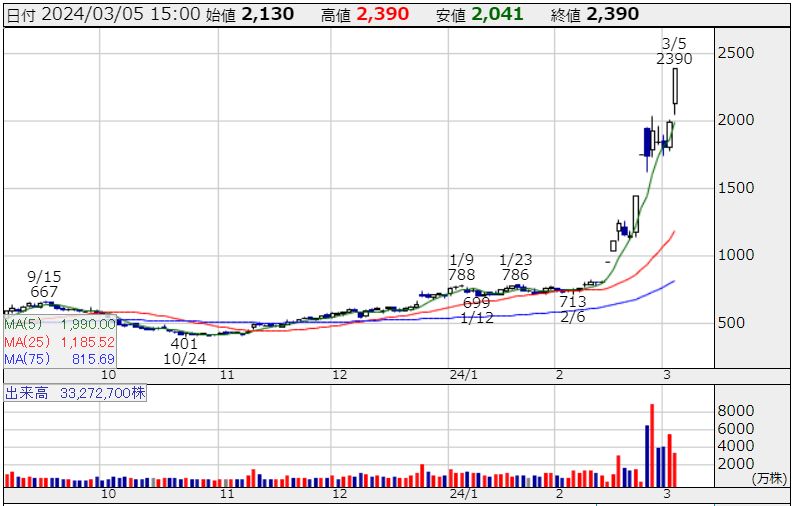Click the 9/15 667 high annotation
This screenshot has height=506, width=793.
45,283
